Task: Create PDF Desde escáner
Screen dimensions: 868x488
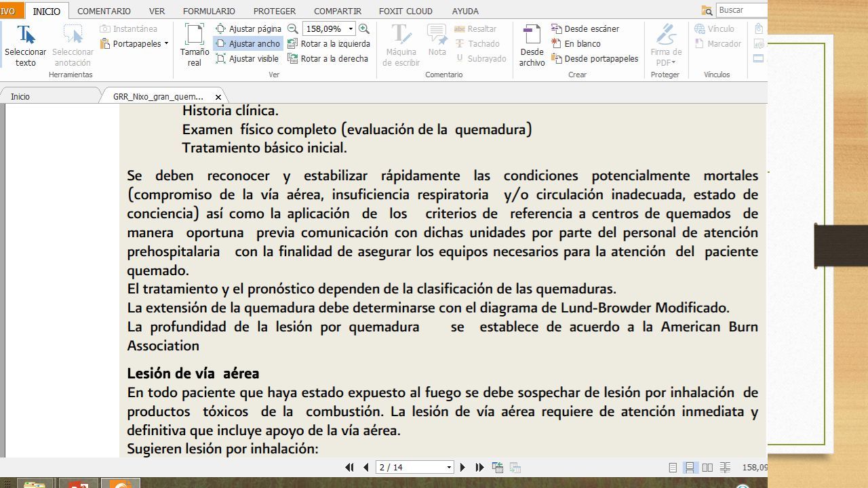Action: 585,29
